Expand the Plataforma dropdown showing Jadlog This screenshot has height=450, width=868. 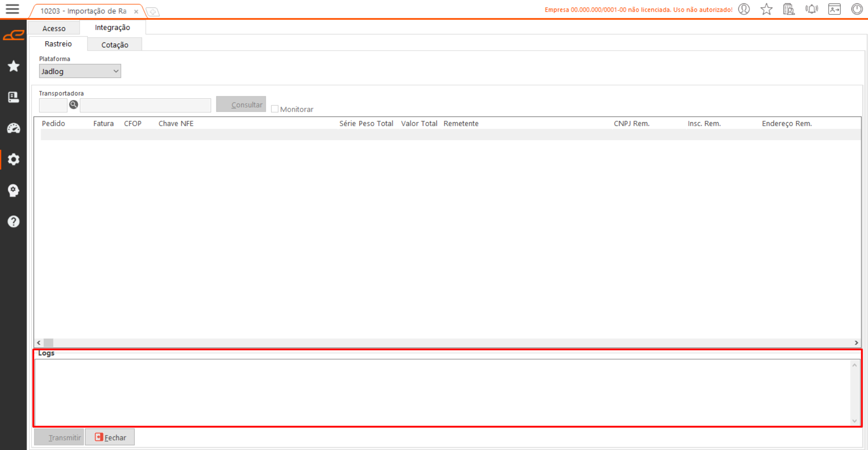80,71
